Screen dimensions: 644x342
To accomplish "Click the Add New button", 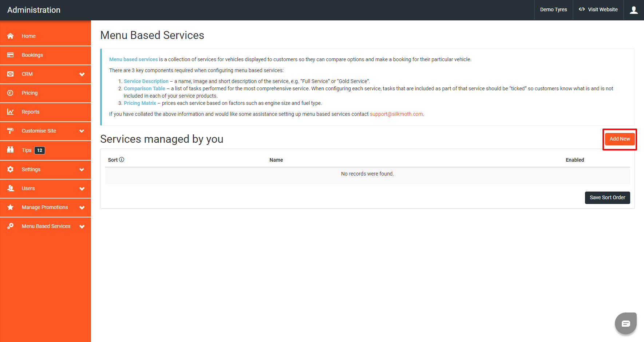I will (620, 139).
